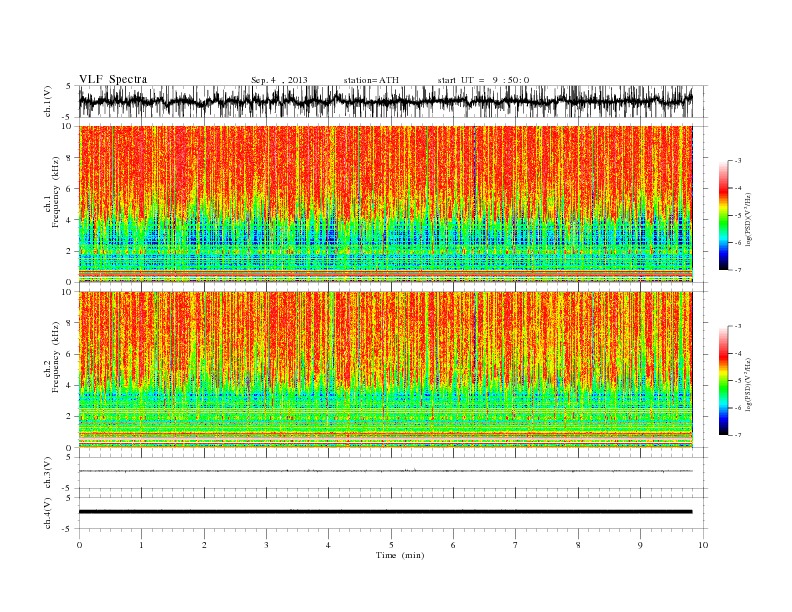
Task: Click the ch.2 spectrogram color bar
Action: 723,380
